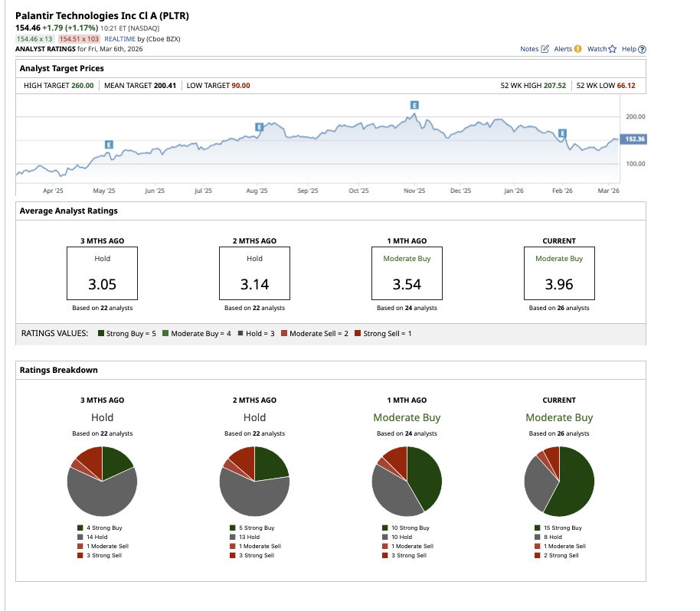Image resolution: width=700 pixels, height=611 pixels.
Task: Click the 10 Hold legend entry
Action: 397,537
